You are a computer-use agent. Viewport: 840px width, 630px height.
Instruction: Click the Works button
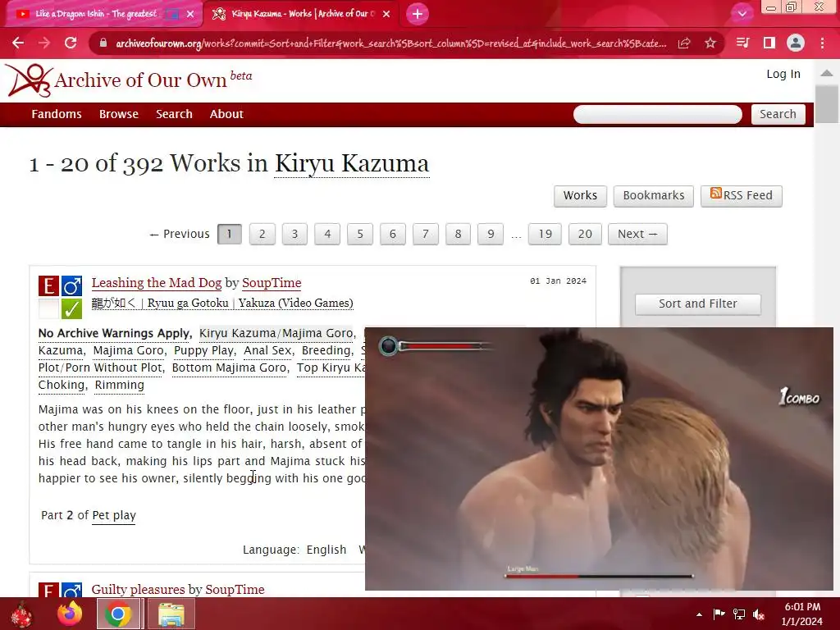coord(580,195)
